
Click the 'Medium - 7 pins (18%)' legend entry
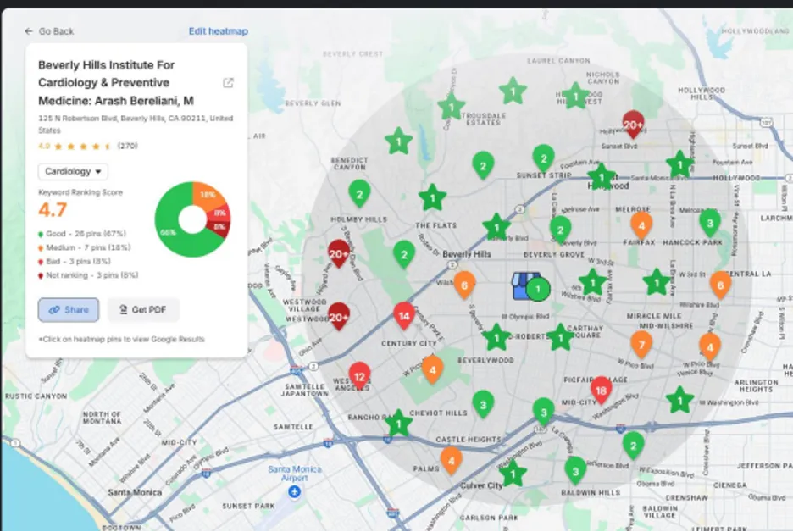pos(84,247)
